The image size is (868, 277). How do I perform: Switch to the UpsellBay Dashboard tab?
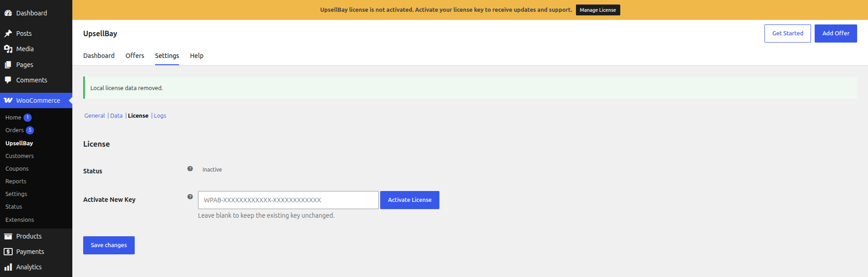point(99,56)
